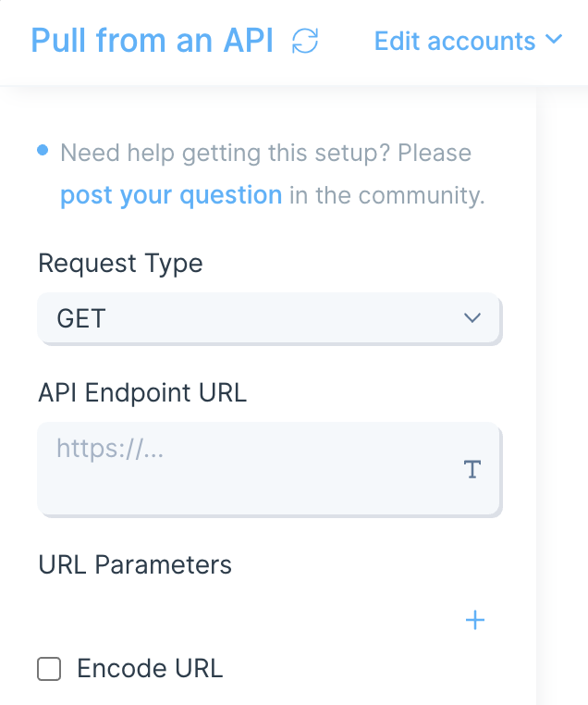Click the API Endpoint URL input field
The height and width of the screenshot is (705, 588).
[269, 468]
